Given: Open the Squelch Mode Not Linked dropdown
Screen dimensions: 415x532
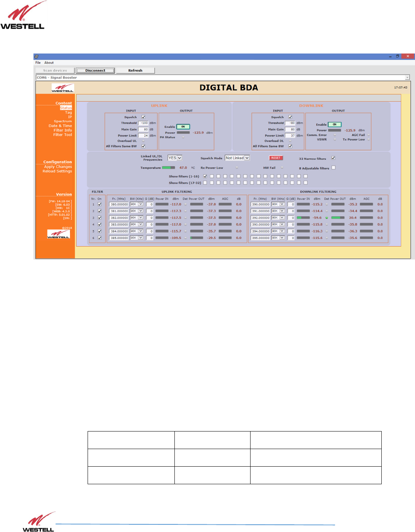Looking at the screenshot, I should pyautogui.click(x=237, y=158).
